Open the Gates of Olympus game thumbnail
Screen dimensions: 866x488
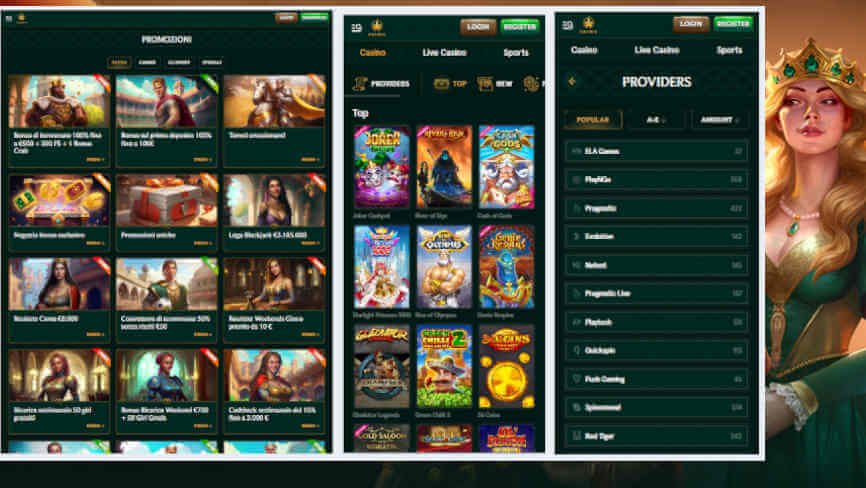click(x=444, y=266)
